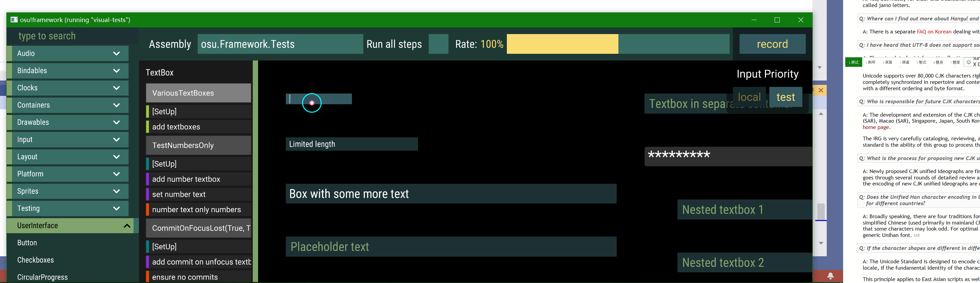The width and height of the screenshot is (980, 283).
Task: Expand the Audio test category
Action: pyautogui.click(x=67, y=53)
